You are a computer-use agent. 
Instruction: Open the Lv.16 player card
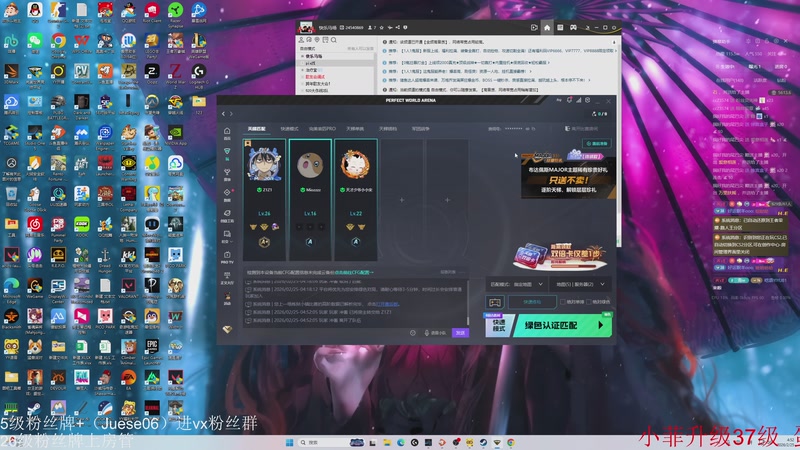tap(310, 200)
